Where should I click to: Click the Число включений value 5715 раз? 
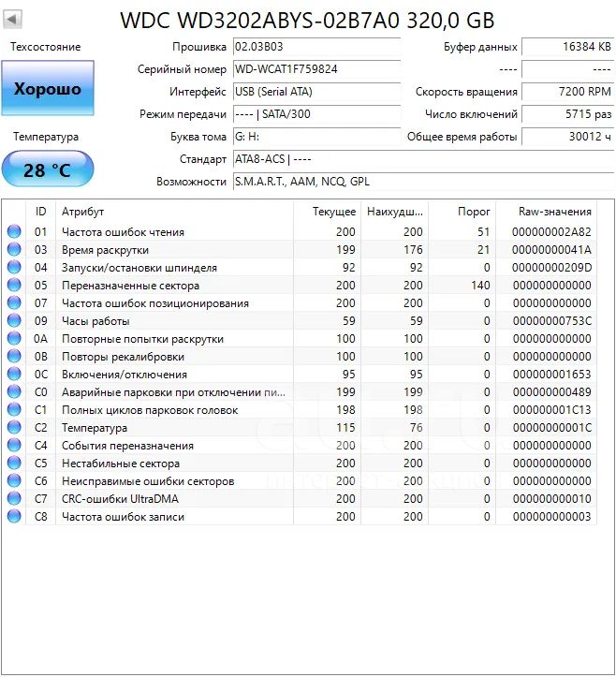(567, 114)
